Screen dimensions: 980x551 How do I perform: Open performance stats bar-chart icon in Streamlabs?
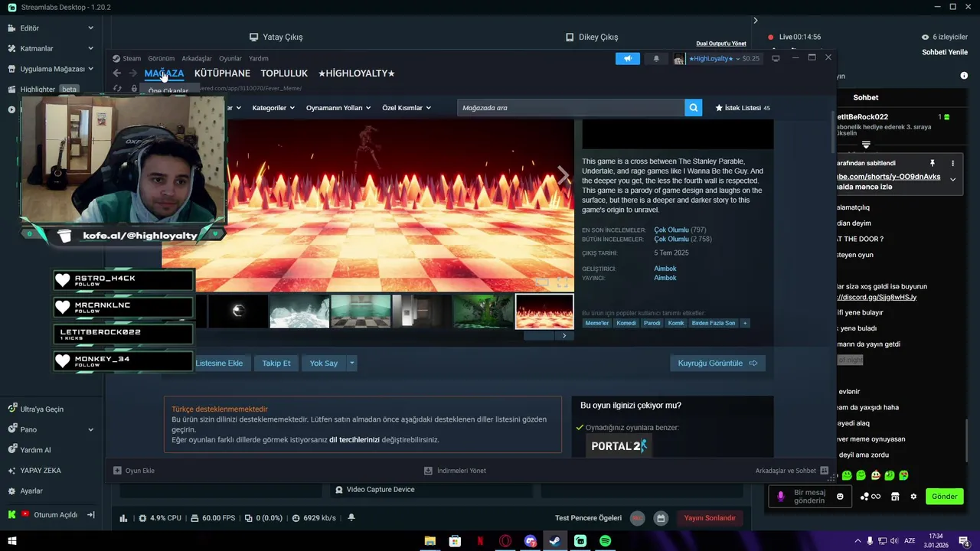coord(123,518)
